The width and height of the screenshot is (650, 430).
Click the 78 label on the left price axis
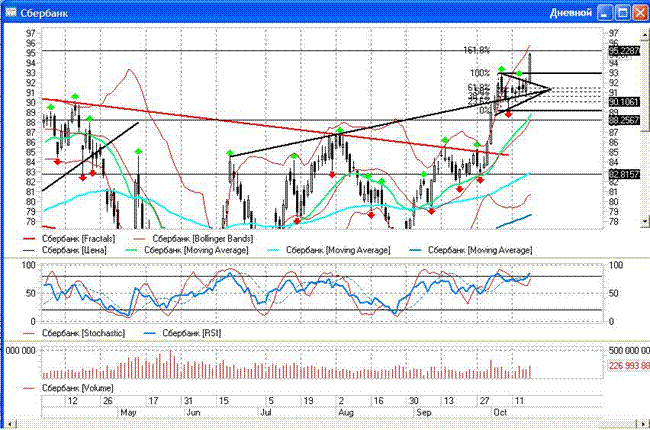tap(31, 222)
